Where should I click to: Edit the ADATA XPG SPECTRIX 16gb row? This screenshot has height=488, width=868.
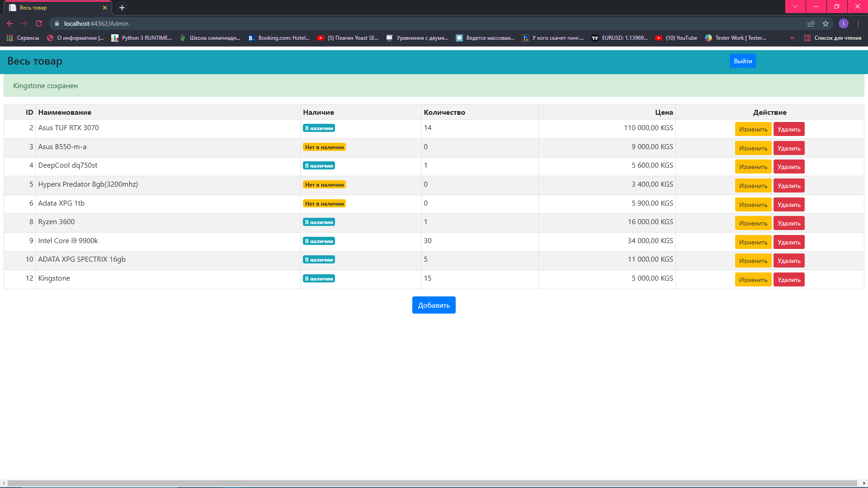[x=753, y=261]
